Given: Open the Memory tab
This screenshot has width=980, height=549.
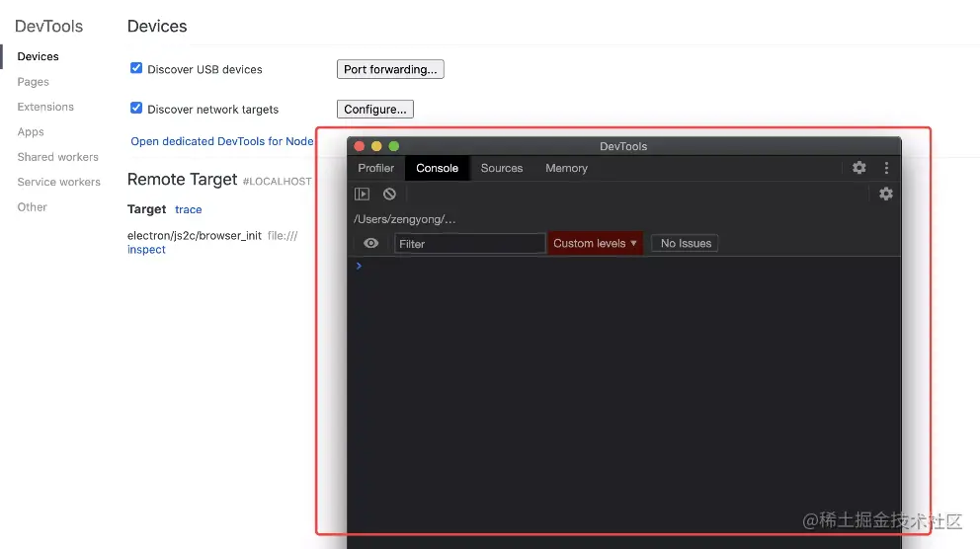Looking at the screenshot, I should [x=566, y=168].
